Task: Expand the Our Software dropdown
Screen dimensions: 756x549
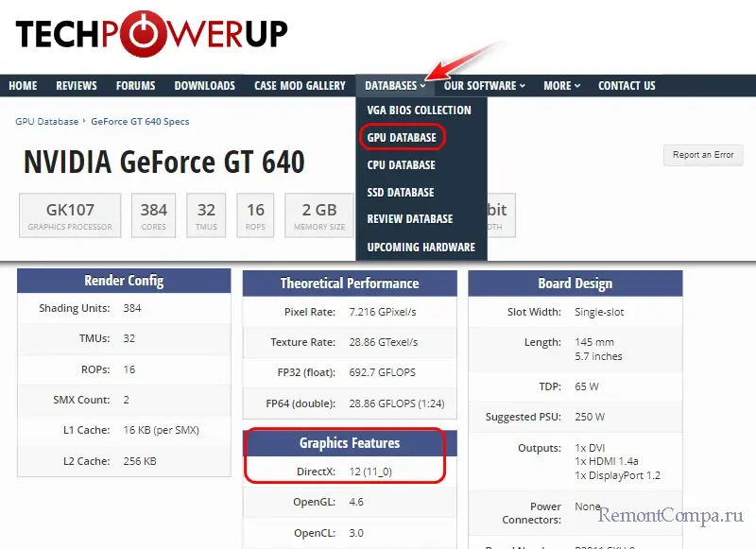Action: (484, 86)
